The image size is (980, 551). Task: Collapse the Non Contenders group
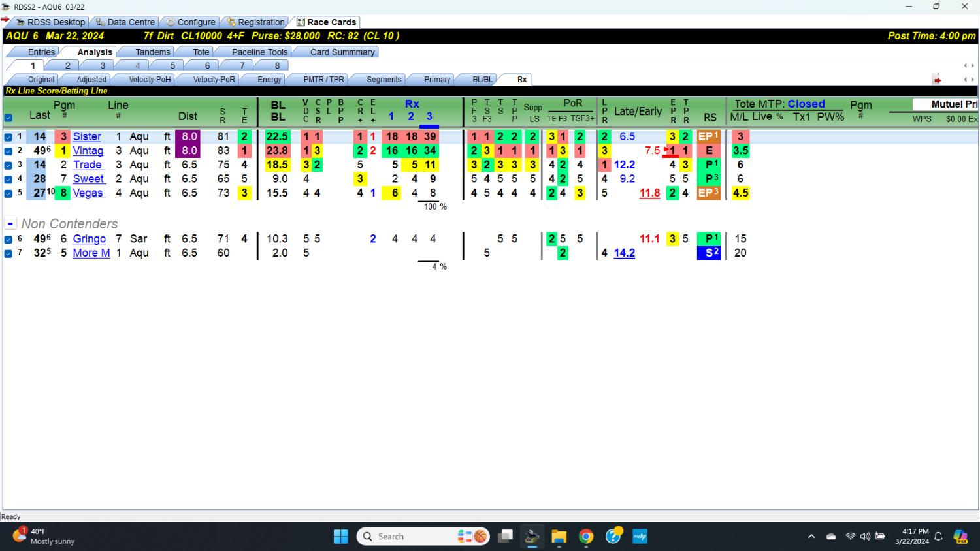(10, 224)
